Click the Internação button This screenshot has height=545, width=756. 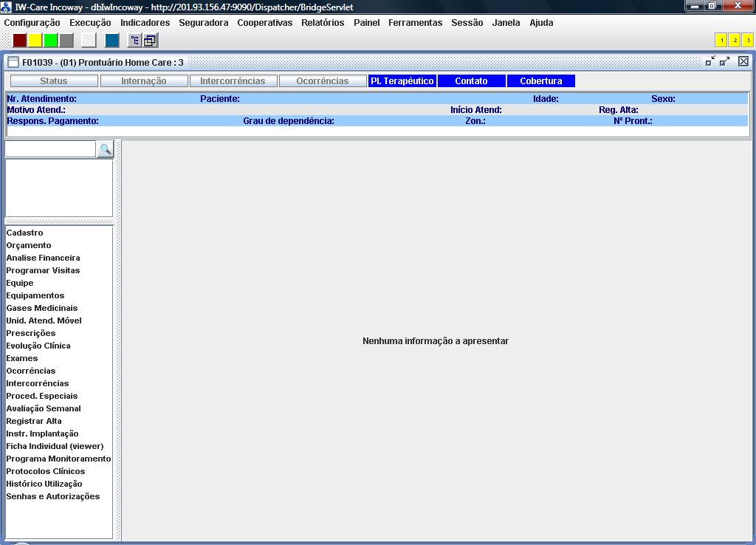(144, 81)
